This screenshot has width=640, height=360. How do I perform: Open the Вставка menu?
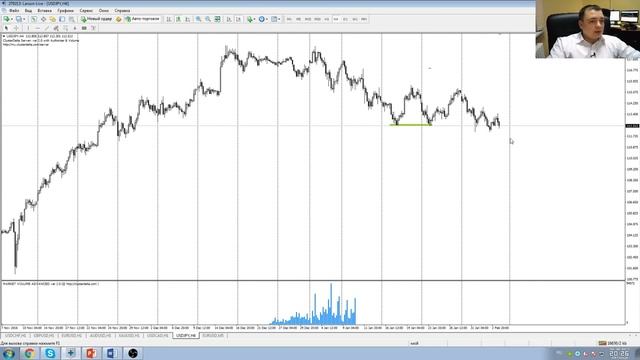point(44,11)
